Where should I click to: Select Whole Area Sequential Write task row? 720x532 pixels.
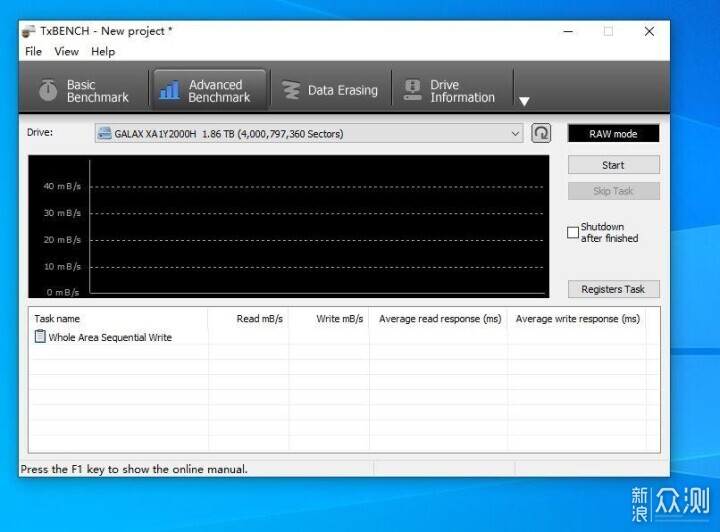[x=344, y=337]
